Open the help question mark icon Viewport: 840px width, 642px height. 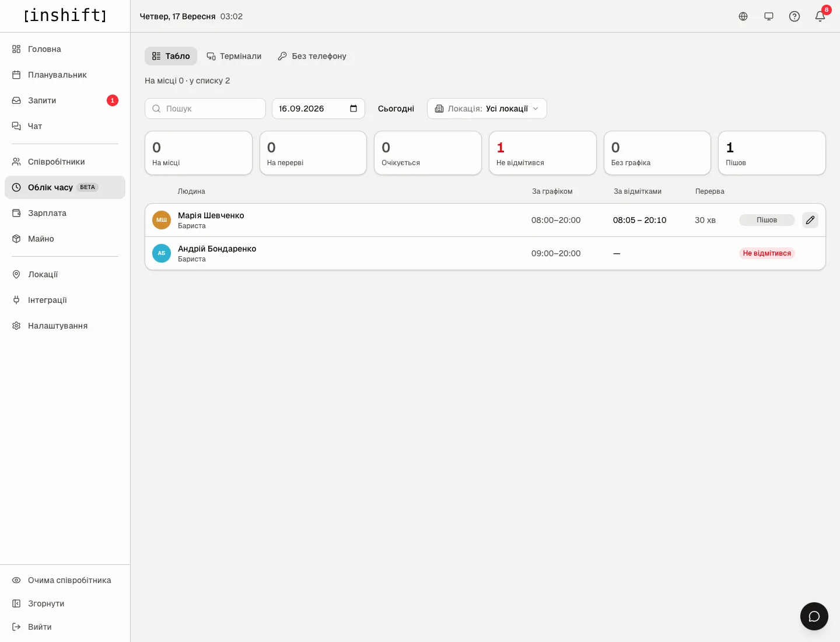click(794, 16)
